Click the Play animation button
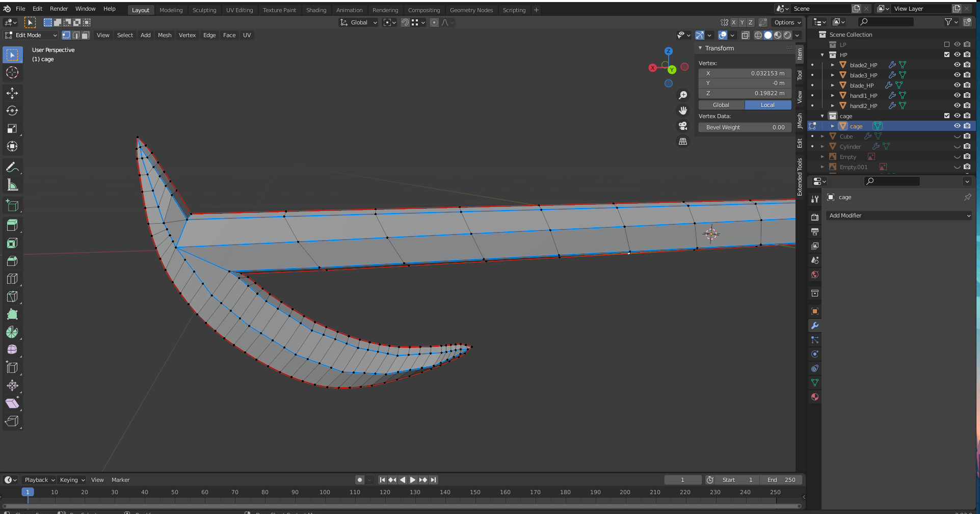Image resolution: width=980 pixels, height=514 pixels. (x=413, y=480)
